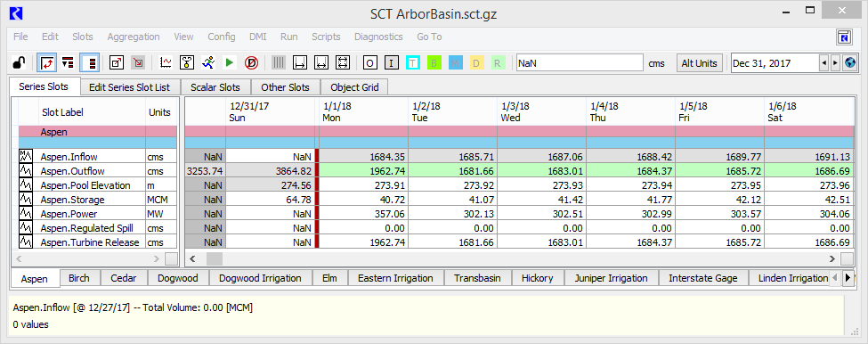Viewport: 868px width, 344px height.
Task: Click the red crossed-out D icon
Action: click(251, 63)
